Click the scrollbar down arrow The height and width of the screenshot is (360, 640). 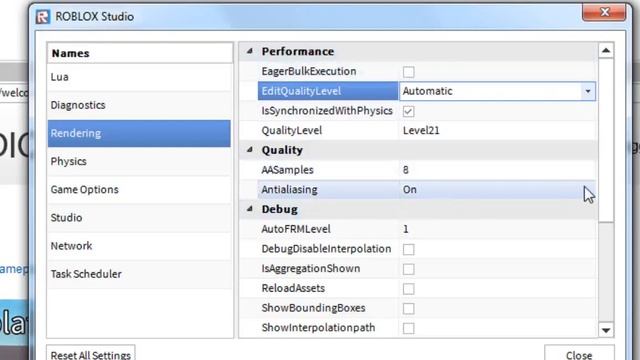tap(606, 330)
